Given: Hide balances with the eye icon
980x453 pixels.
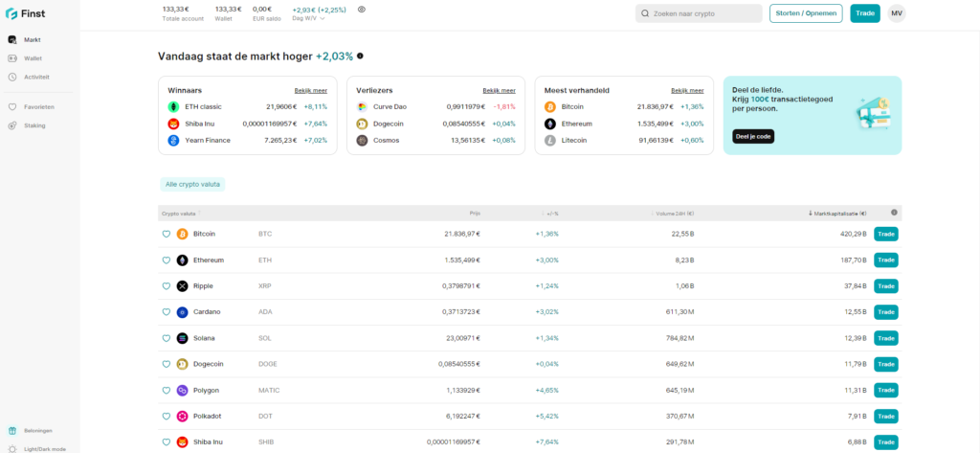Looking at the screenshot, I should click(361, 10).
